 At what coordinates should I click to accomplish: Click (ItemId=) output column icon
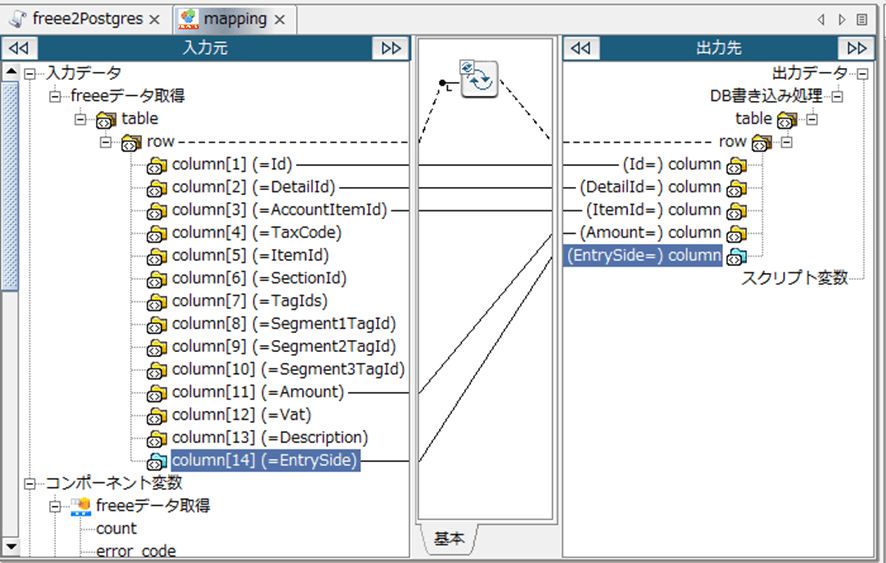coord(736,211)
